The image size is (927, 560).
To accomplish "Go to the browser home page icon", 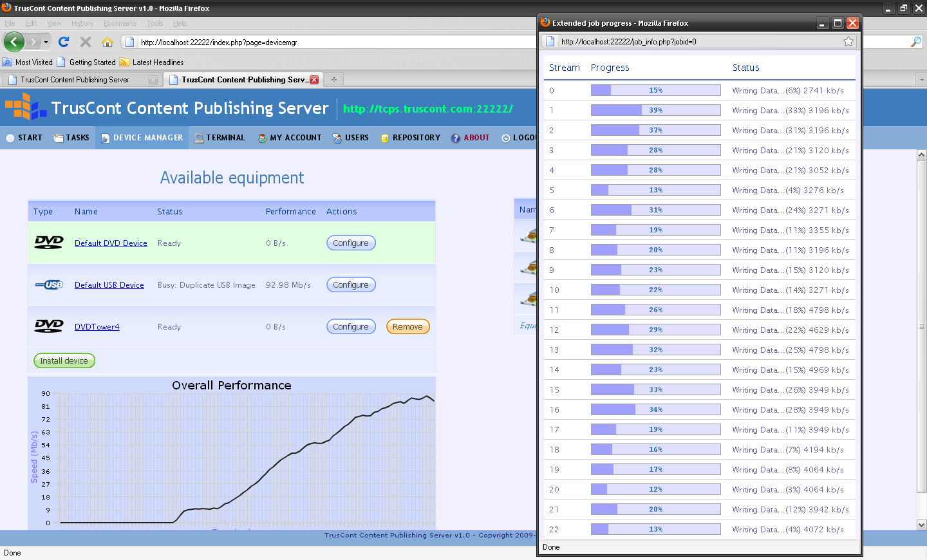I will (x=108, y=42).
